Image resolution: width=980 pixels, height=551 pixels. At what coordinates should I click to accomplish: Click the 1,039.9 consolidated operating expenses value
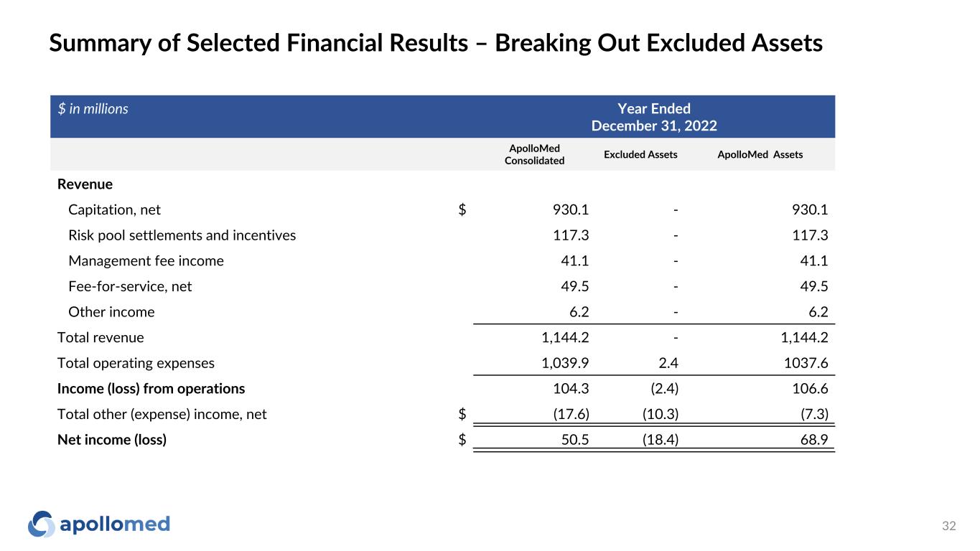point(566,363)
